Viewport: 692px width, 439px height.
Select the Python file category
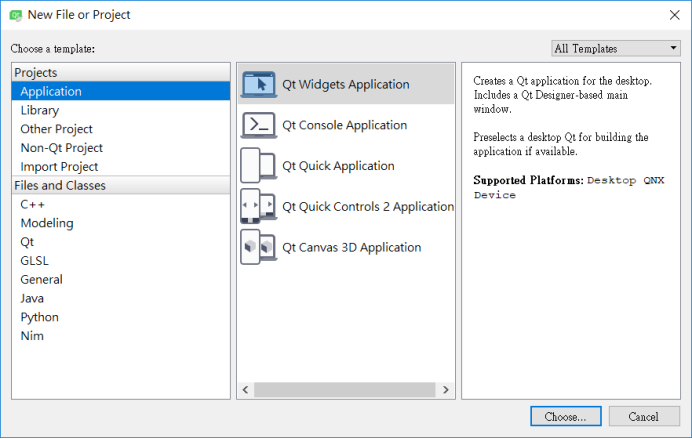coord(39,317)
